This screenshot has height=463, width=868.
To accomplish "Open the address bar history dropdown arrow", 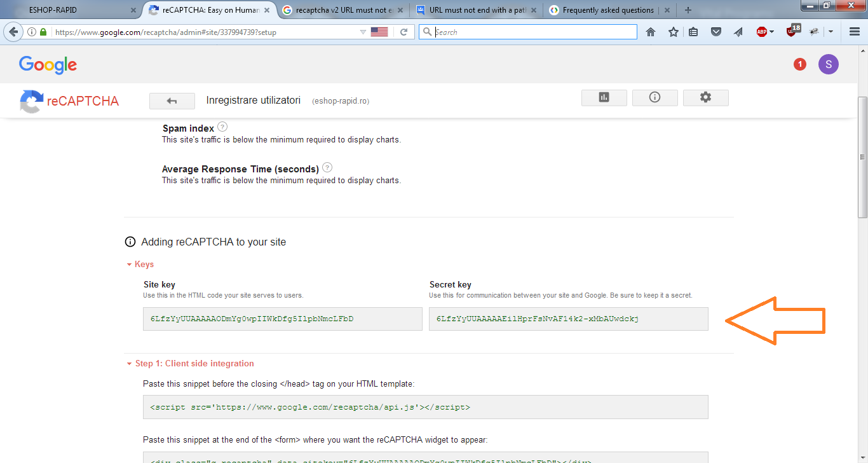I will (363, 32).
